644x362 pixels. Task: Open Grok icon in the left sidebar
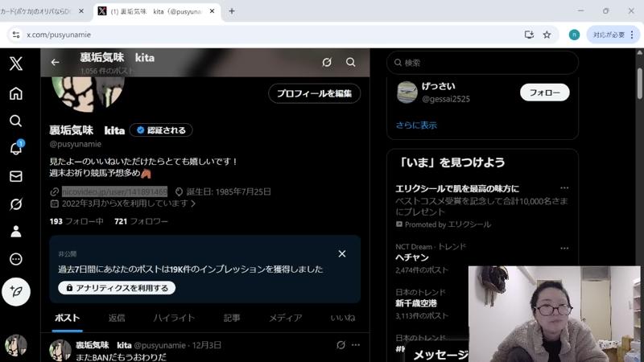tap(16, 204)
